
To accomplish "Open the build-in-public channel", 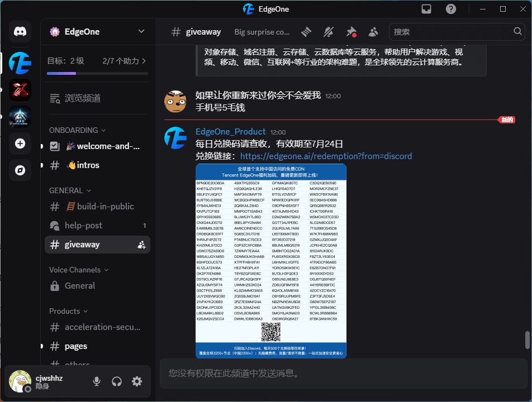I will [x=97, y=207].
